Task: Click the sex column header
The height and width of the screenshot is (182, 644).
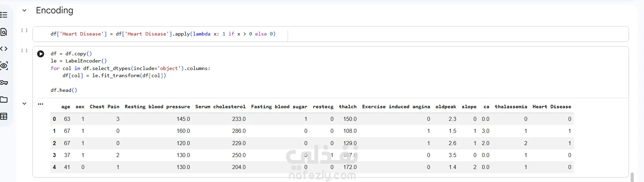Action: (80, 107)
